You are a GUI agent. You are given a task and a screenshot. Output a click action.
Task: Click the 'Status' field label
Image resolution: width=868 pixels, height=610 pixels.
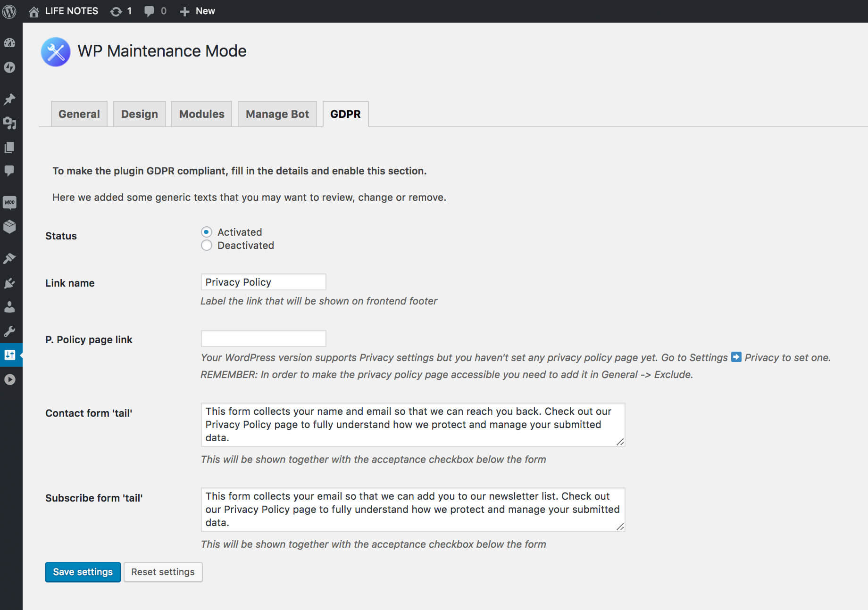[x=61, y=236]
